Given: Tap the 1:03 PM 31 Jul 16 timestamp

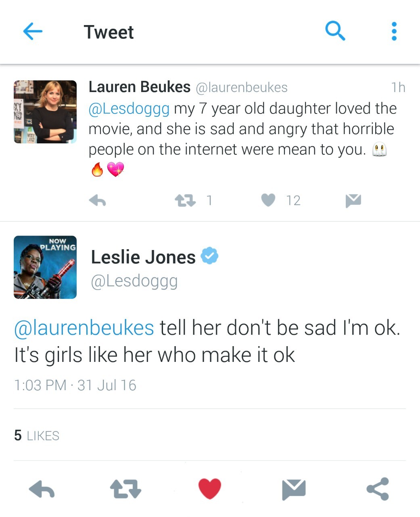Looking at the screenshot, I should (75, 385).
